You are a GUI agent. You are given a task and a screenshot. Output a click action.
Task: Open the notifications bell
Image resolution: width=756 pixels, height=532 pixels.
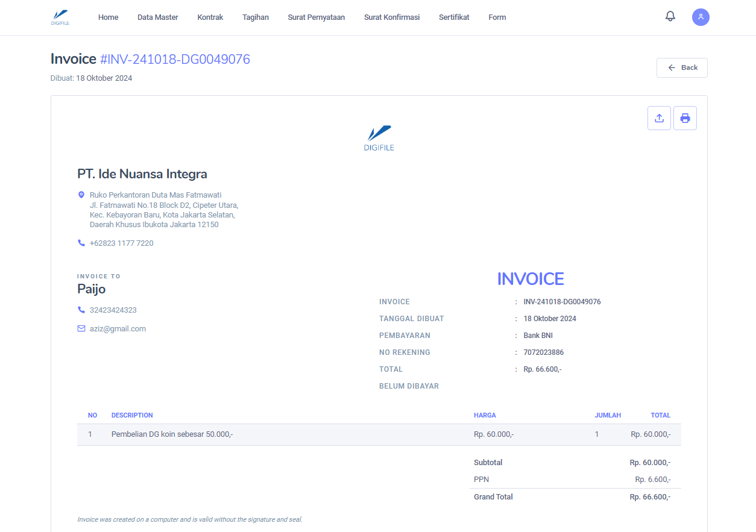(x=670, y=17)
